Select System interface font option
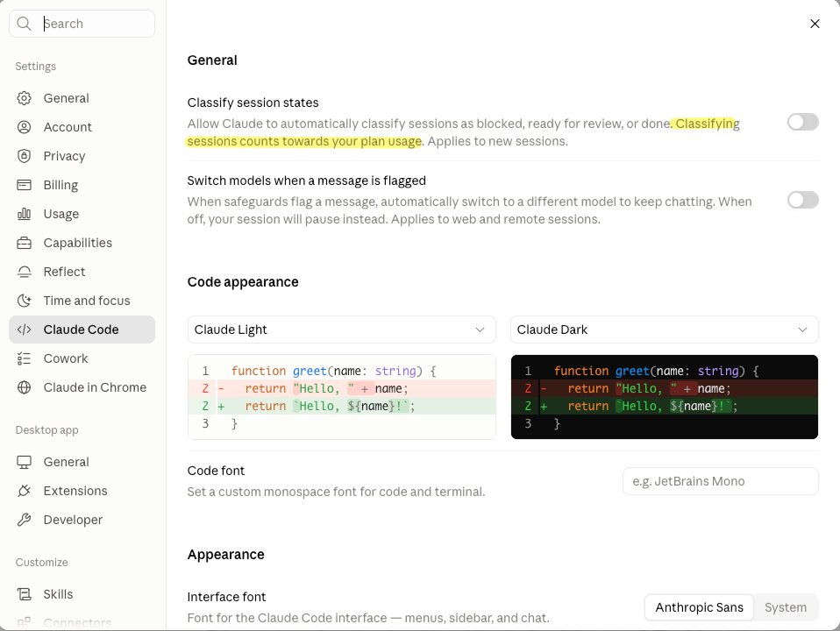The image size is (840, 631). point(786,607)
